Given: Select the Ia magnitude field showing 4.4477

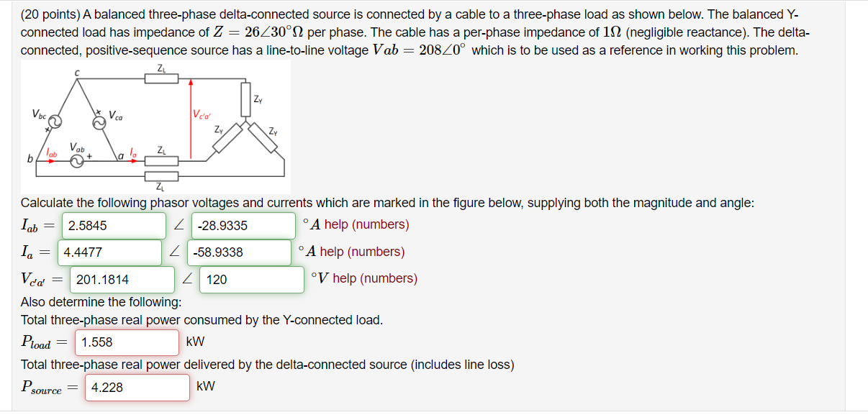Looking at the screenshot, I should (x=109, y=252).
